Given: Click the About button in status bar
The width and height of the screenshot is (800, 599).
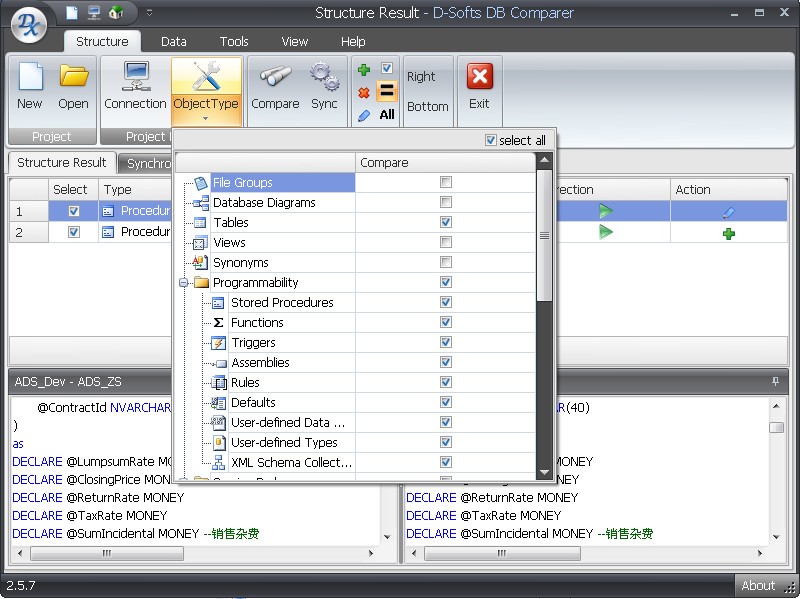Looking at the screenshot, I should pyautogui.click(x=758, y=585).
